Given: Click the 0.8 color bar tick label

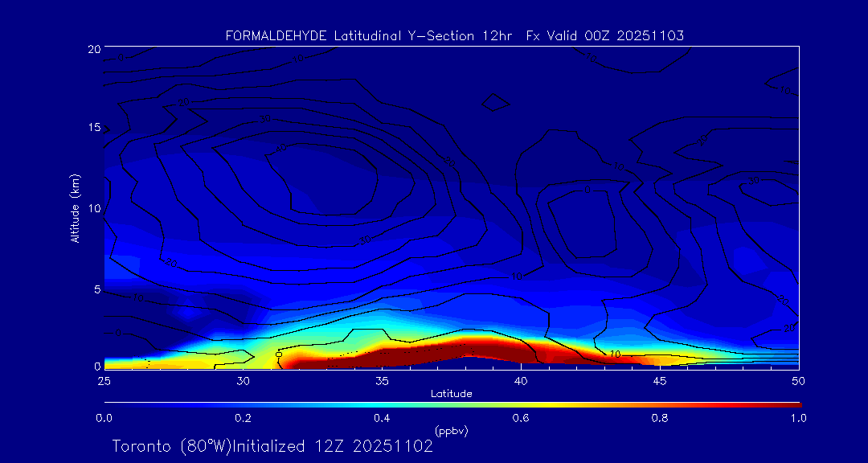Looking at the screenshot, I should 660,418.
